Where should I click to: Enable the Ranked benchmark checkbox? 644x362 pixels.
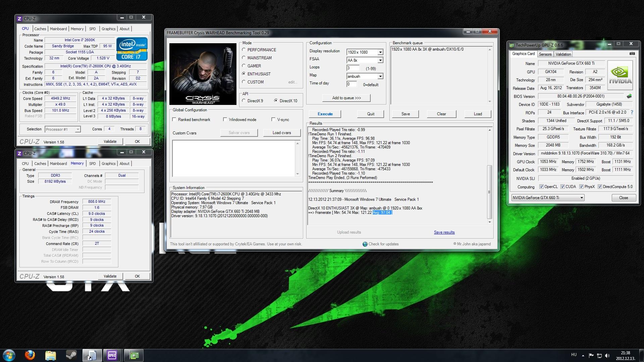pos(174,119)
